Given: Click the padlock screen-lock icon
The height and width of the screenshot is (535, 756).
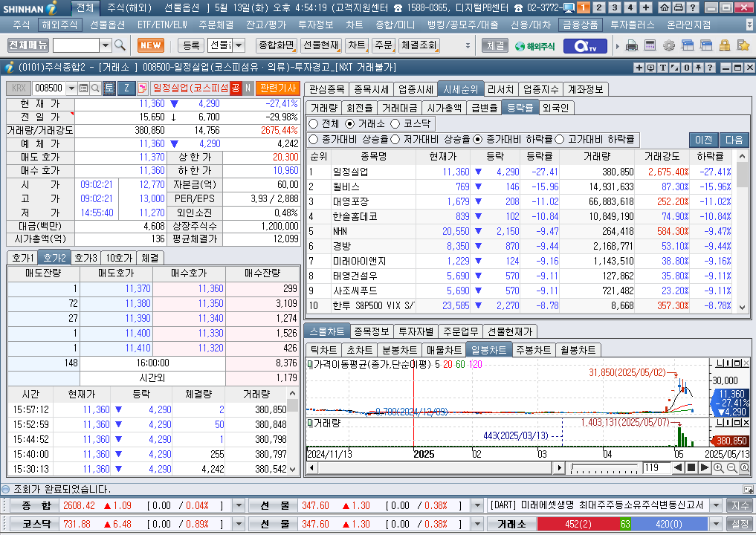Looking at the screenshot, I should coord(725,46).
